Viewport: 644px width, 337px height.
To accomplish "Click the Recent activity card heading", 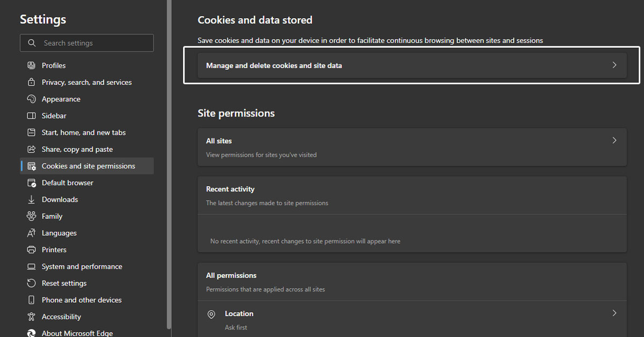I will coord(230,189).
